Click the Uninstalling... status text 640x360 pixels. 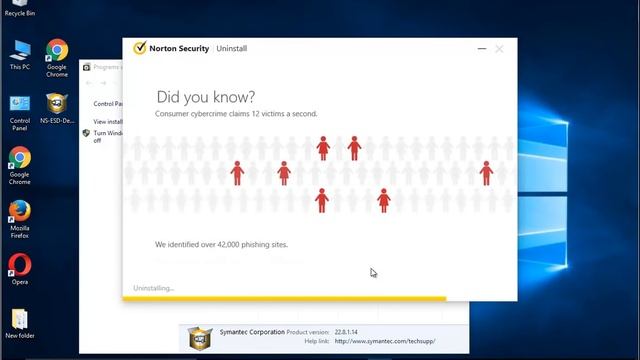click(x=153, y=288)
